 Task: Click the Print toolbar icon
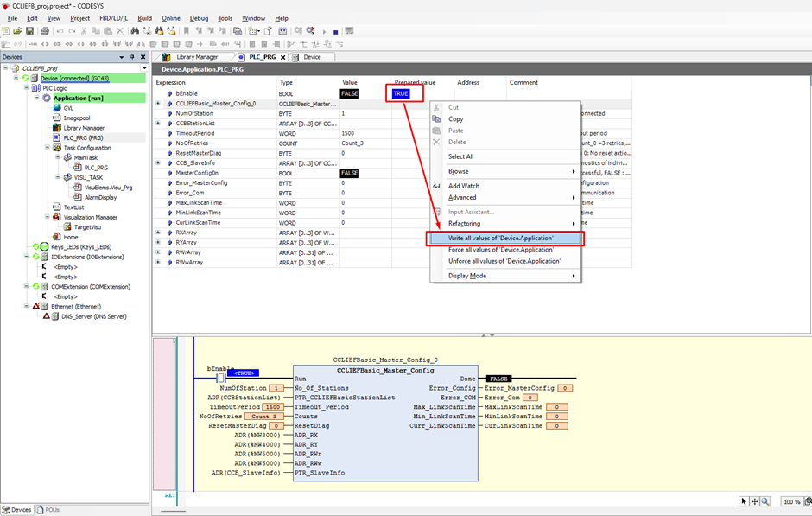coord(45,31)
